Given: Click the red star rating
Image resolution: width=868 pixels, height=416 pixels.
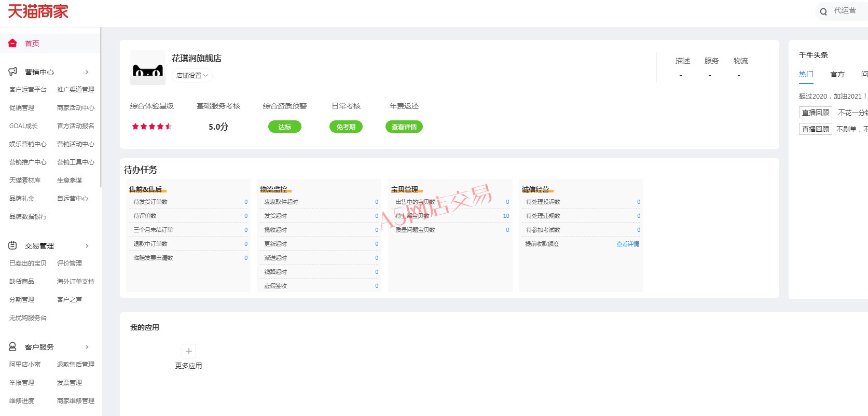Looking at the screenshot, I should (x=151, y=127).
